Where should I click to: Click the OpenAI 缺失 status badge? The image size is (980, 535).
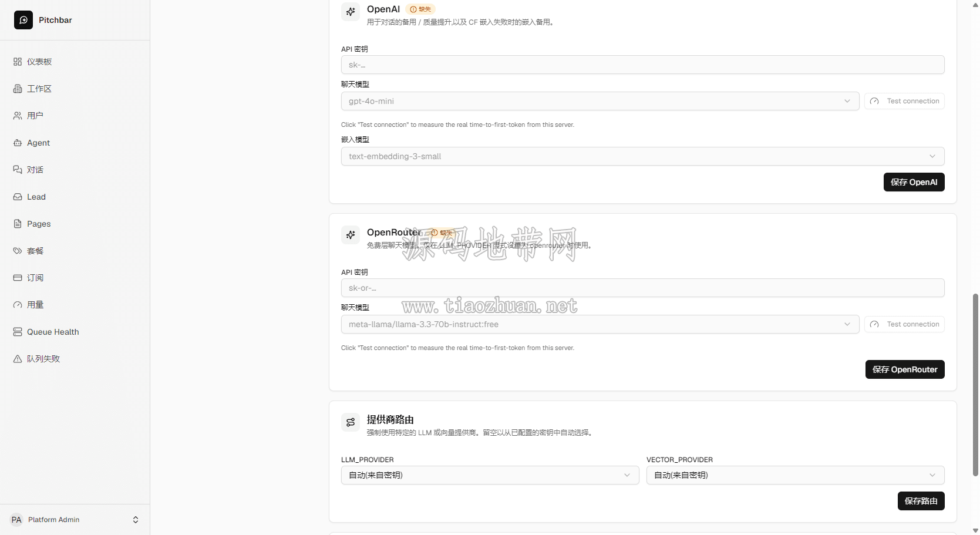point(420,9)
